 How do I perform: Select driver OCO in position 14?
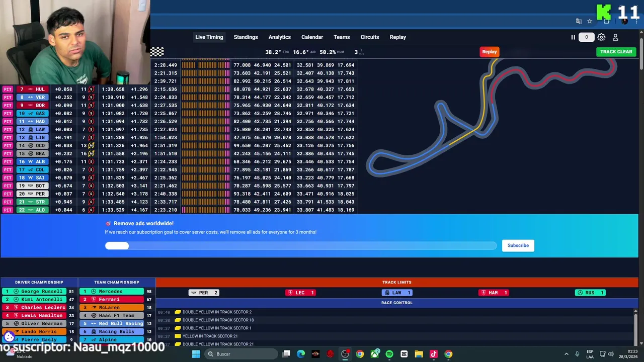point(32,145)
